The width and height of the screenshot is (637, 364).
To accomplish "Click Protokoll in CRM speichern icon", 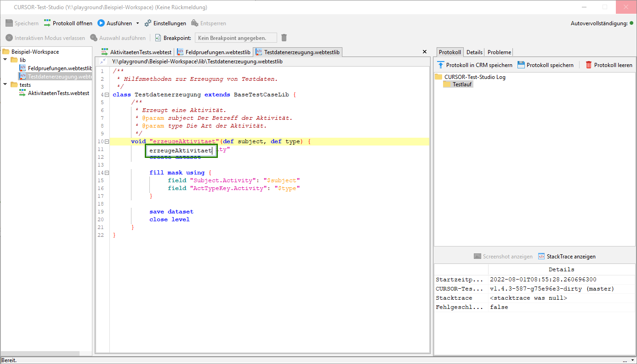I will tap(441, 65).
